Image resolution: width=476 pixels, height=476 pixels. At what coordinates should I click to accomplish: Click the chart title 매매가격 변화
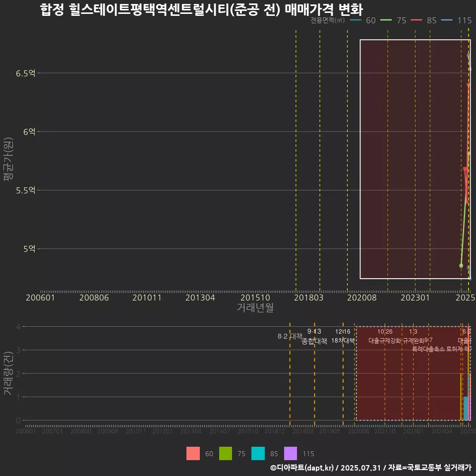324,9
